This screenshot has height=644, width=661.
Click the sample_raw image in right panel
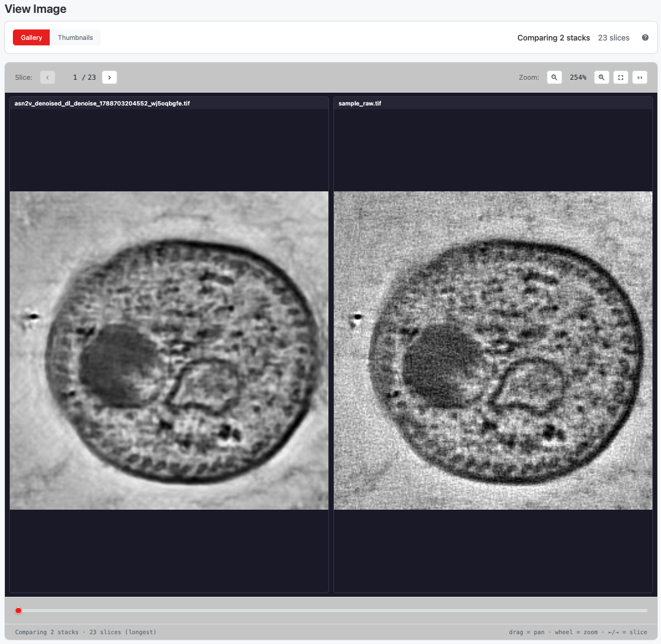[x=493, y=350]
